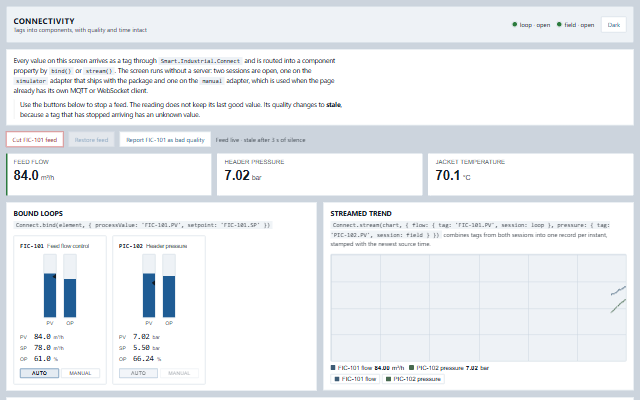Click the STREAMED TREND heading
The height and width of the screenshot is (400, 640).
point(361,213)
